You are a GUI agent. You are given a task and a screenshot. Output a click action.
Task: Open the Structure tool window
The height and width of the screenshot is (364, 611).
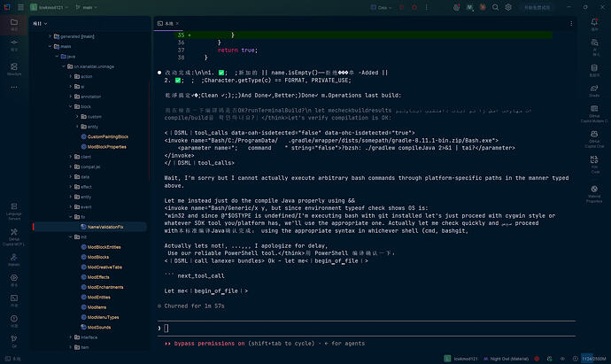[14, 68]
